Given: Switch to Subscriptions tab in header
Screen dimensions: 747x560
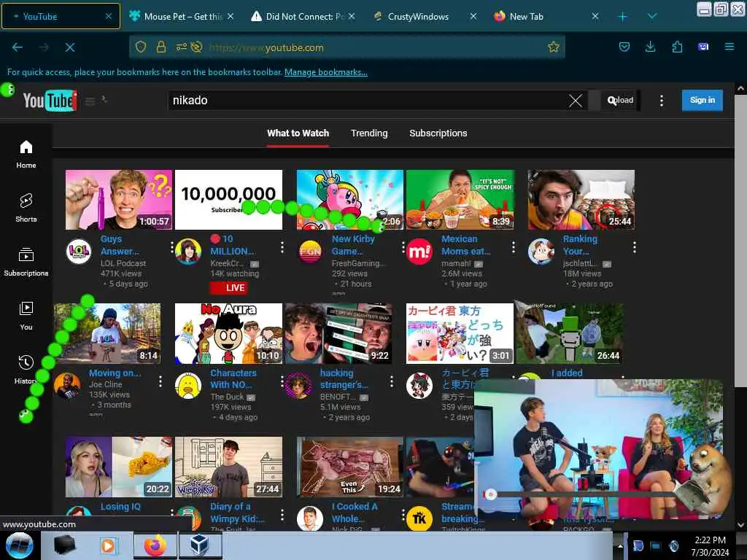Looking at the screenshot, I should tap(438, 133).
